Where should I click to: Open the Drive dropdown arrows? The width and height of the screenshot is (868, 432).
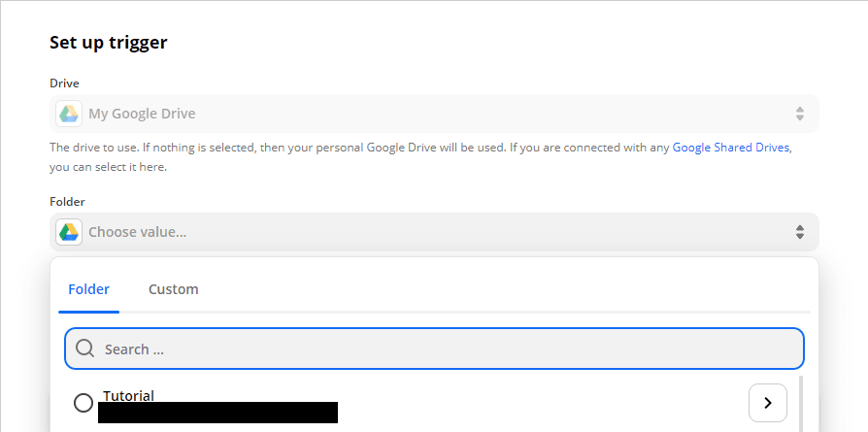pyautogui.click(x=799, y=114)
